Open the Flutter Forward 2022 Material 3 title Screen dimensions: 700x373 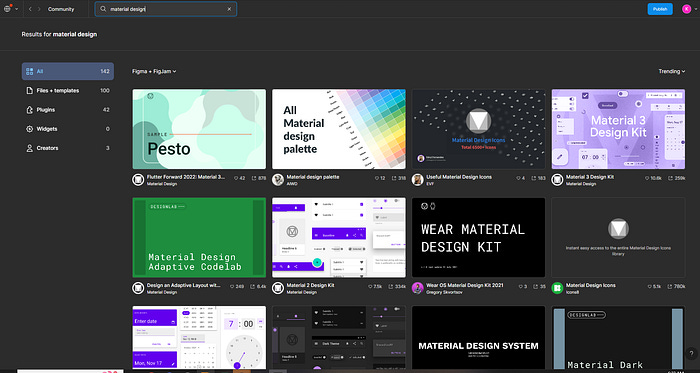186,177
